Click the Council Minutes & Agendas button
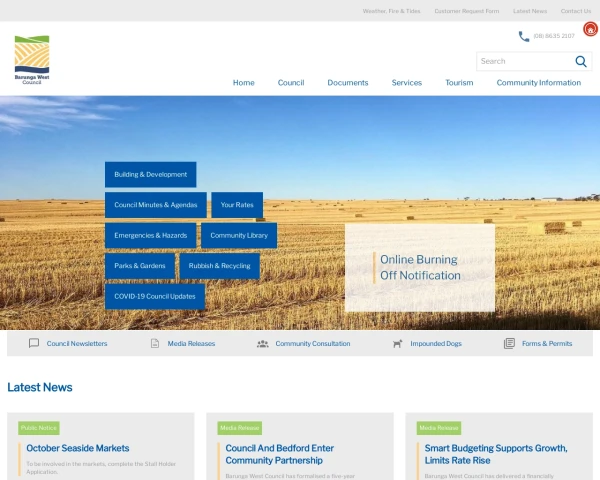Viewport: 600px width, 480px height. pos(156,205)
